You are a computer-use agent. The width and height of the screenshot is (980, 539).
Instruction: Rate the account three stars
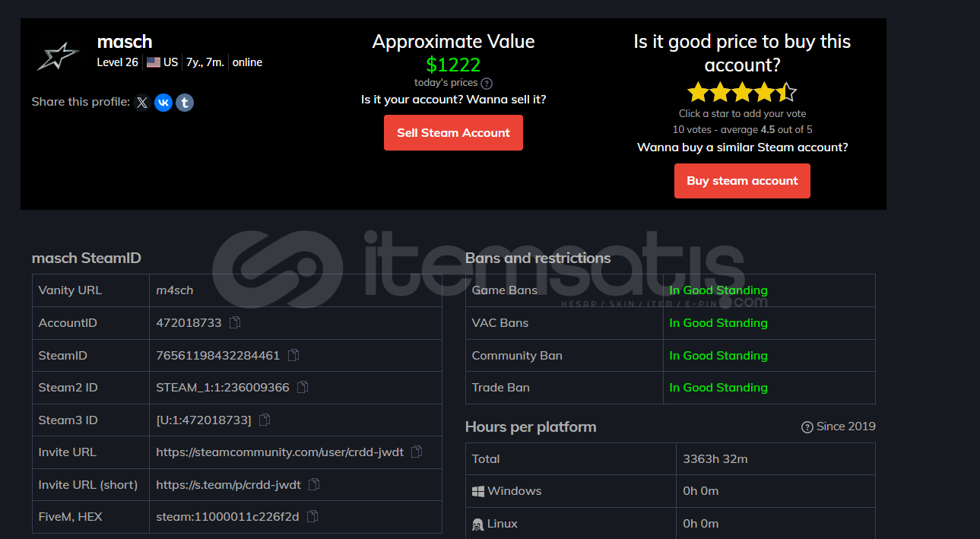(742, 93)
